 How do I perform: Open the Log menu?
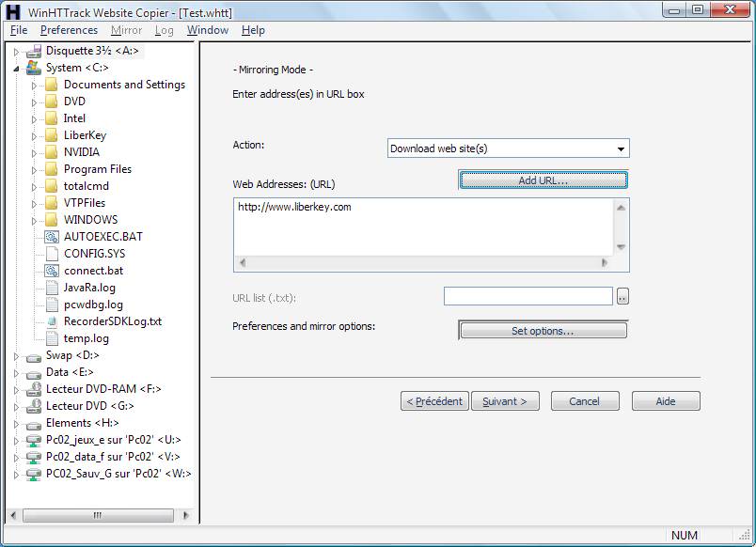164,30
